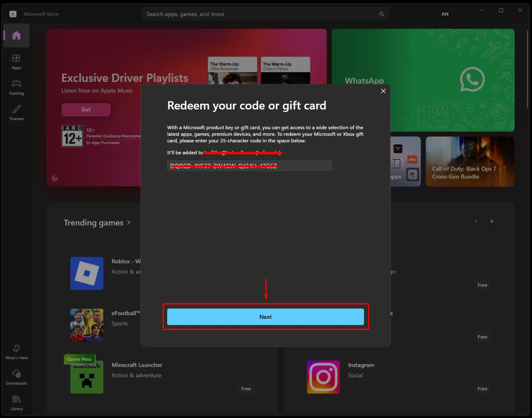Click the 25-character code input field
The width and height of the screenshot is (532, 418).
(249, 166)
